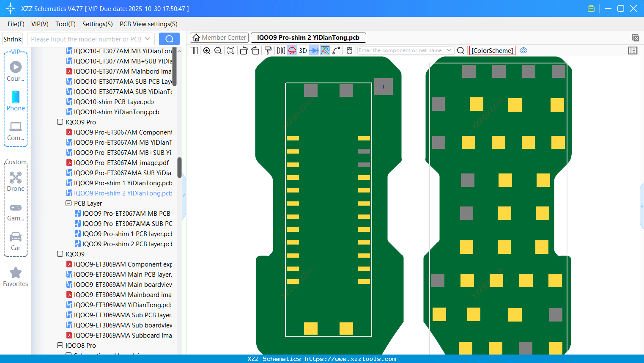Viewport: 644px width, 363px height.
Task: Click the blue model search button
Action: point(169,39)
